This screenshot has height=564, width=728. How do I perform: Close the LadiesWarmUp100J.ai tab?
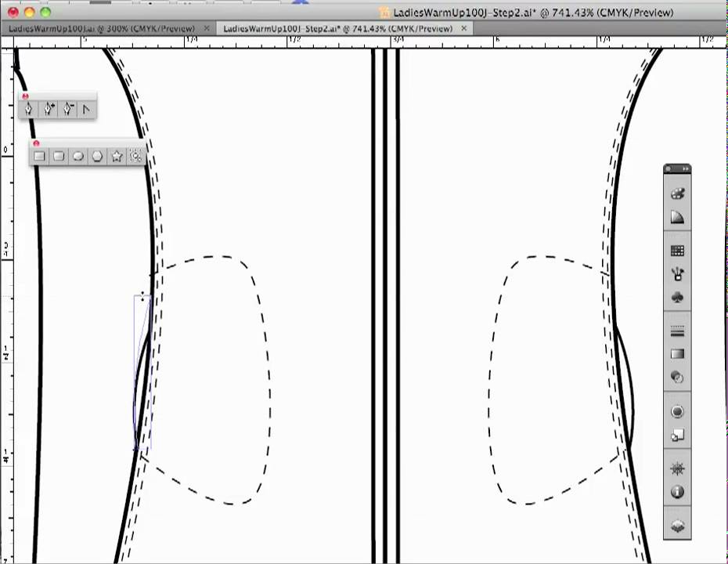pyautogui.click(x=207, y=28)
